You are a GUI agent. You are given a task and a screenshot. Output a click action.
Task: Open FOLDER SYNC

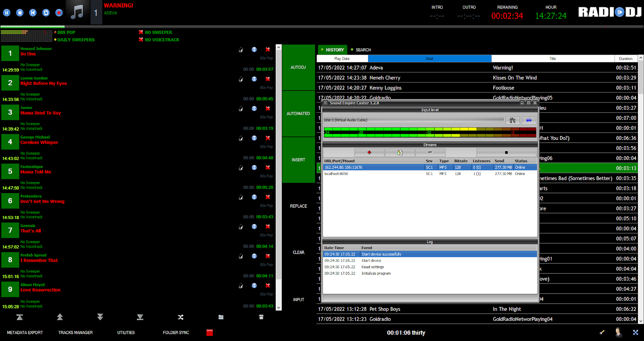[176, 333]
